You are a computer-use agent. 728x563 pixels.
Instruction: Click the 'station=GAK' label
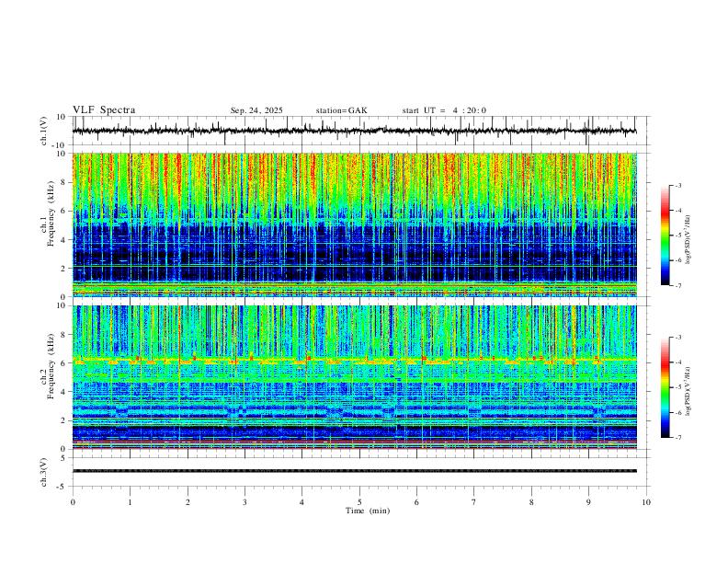(x=341, y=110)
